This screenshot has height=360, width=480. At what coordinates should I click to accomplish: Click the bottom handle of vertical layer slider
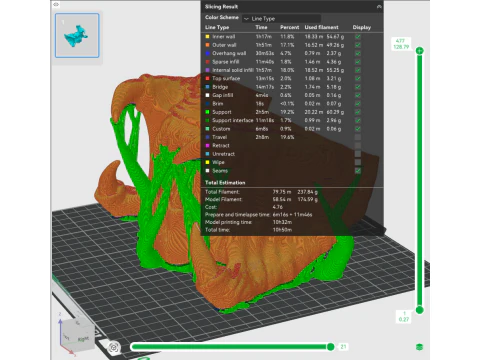tap(420, 310)
